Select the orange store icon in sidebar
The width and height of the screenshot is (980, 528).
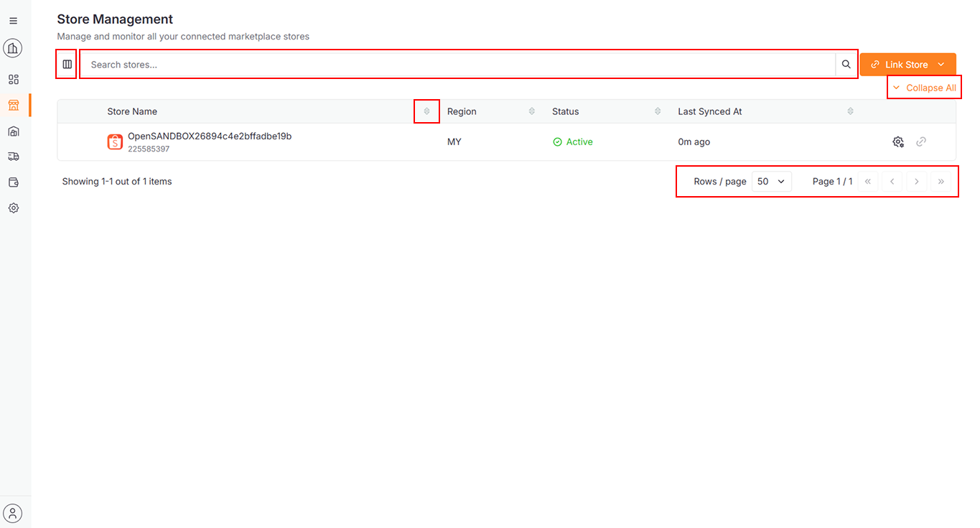pos(13,106)
